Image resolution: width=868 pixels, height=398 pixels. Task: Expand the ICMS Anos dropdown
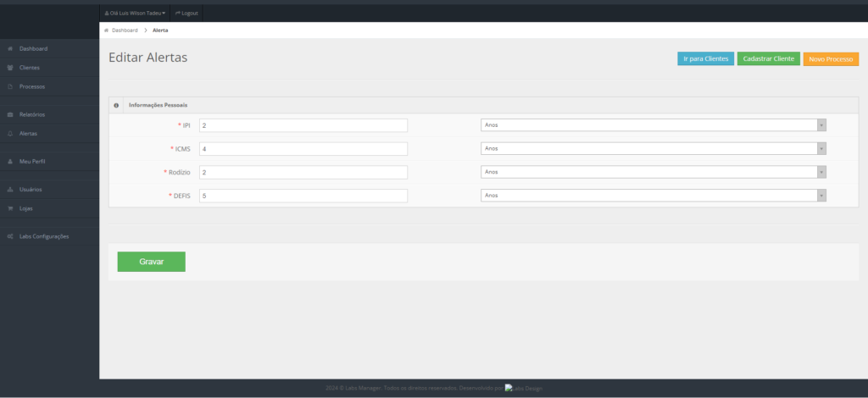pyautogui.click(x=821, y=148)
